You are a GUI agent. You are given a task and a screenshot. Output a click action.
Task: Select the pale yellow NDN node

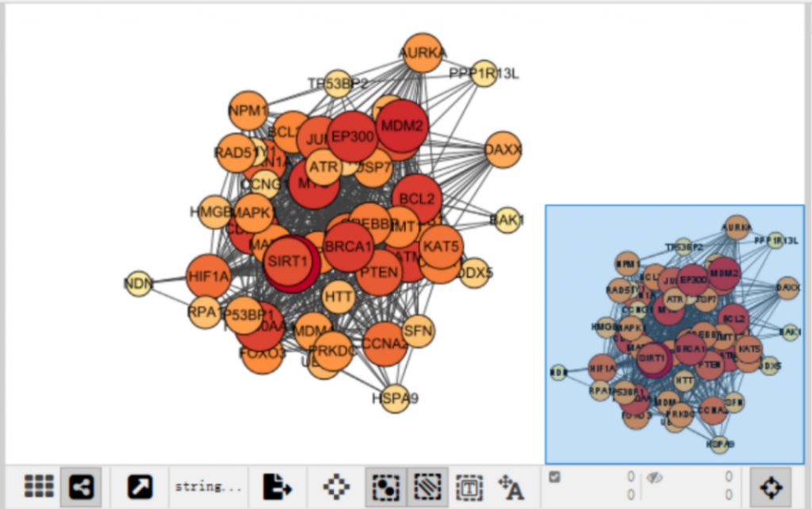click(x=139, y=283)
